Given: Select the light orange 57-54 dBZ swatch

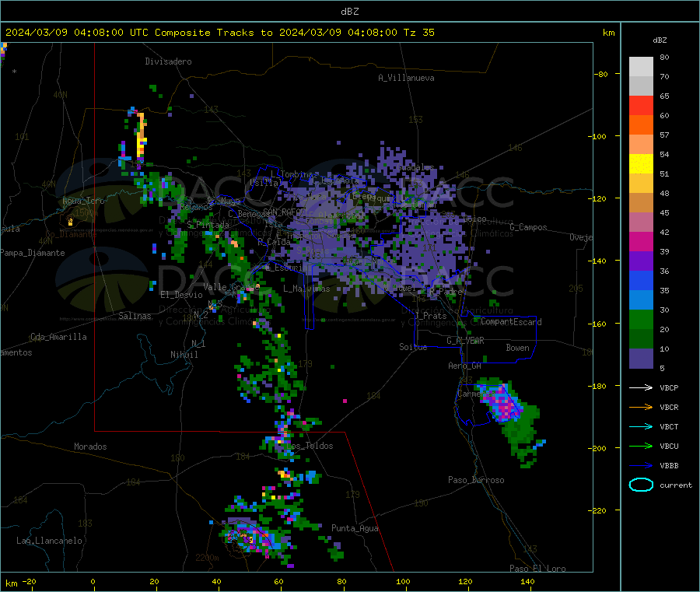Looking at the screenshot, I should (x=641, y=144).
